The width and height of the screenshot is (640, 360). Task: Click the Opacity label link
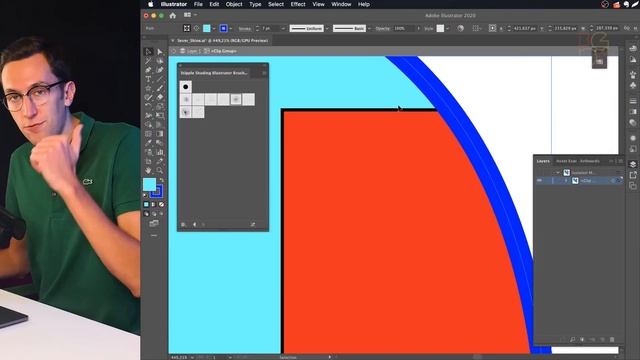[382, 29]
